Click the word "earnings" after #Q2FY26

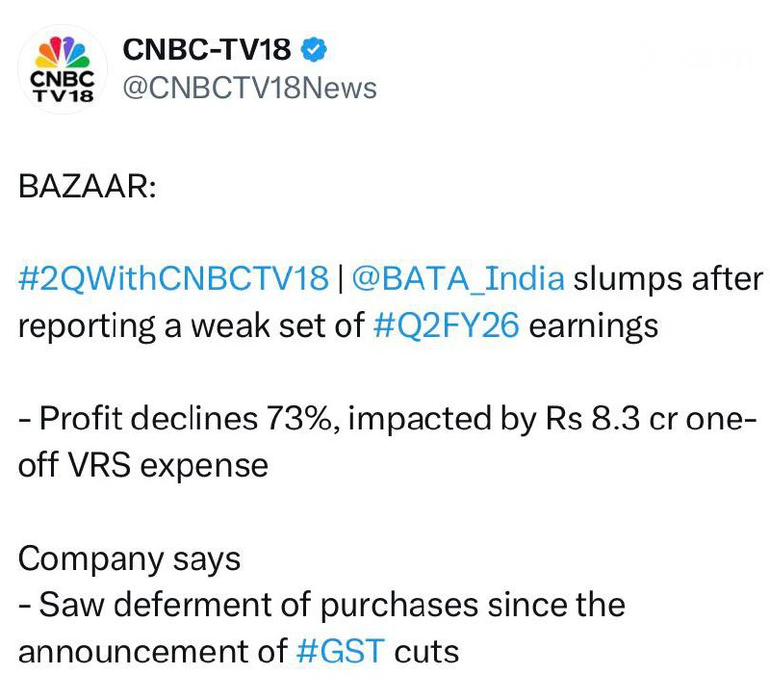pos(594,325)
